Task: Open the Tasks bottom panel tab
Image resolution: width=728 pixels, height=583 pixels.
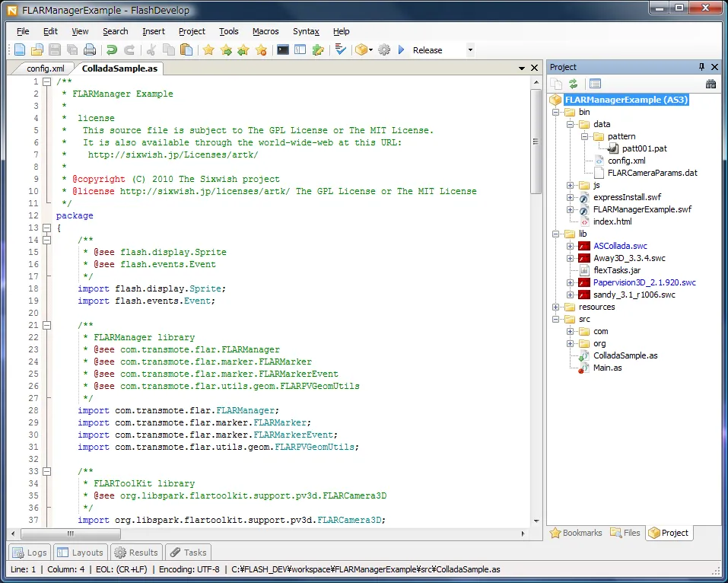Action: click(x=189, y=553)
